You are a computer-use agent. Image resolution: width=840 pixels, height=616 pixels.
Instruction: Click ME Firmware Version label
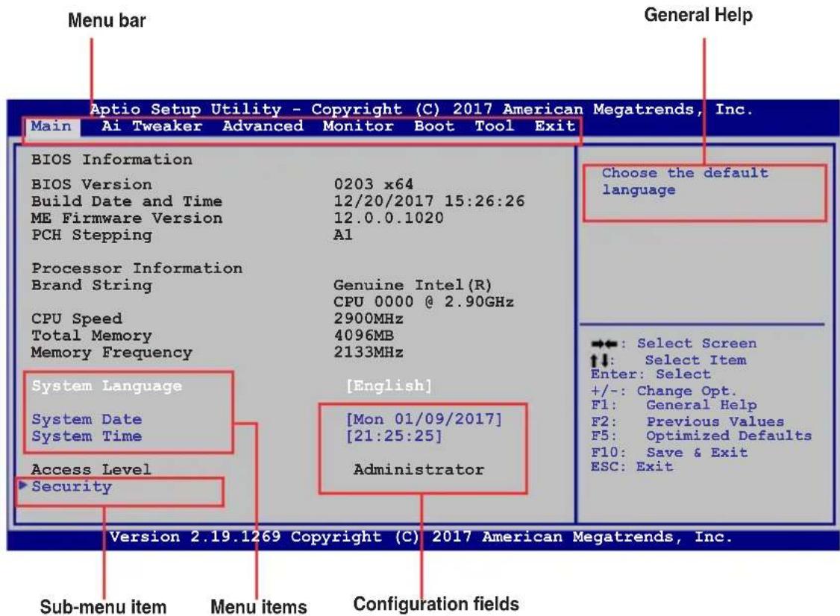pyautogui.click(x=126, y=219)
